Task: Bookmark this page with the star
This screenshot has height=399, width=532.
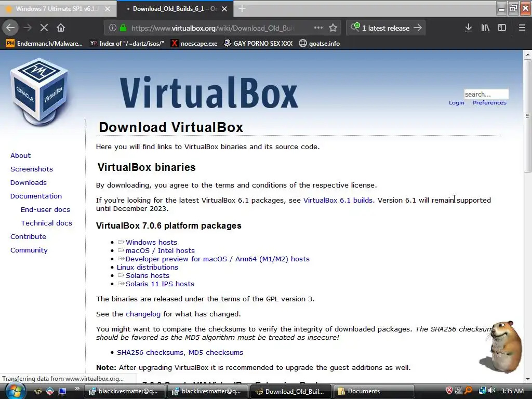Action: (333, 28)
